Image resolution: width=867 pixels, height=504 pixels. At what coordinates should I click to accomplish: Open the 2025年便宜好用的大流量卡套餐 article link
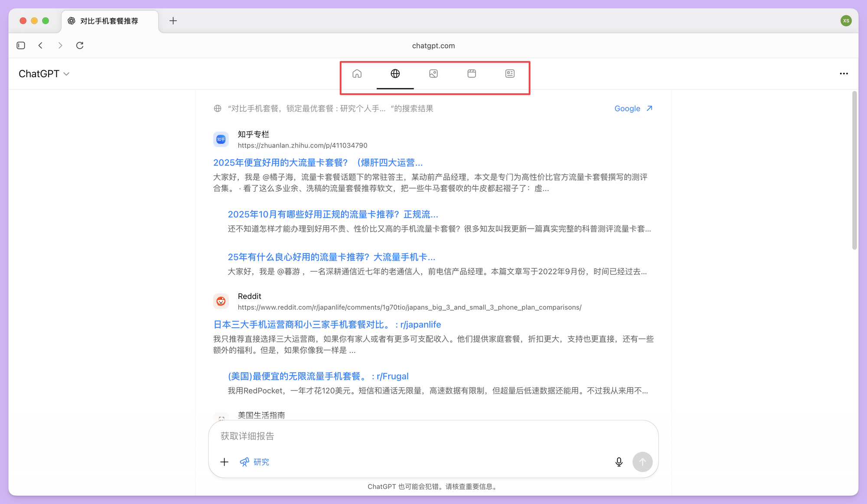click(x=317, y=162)
